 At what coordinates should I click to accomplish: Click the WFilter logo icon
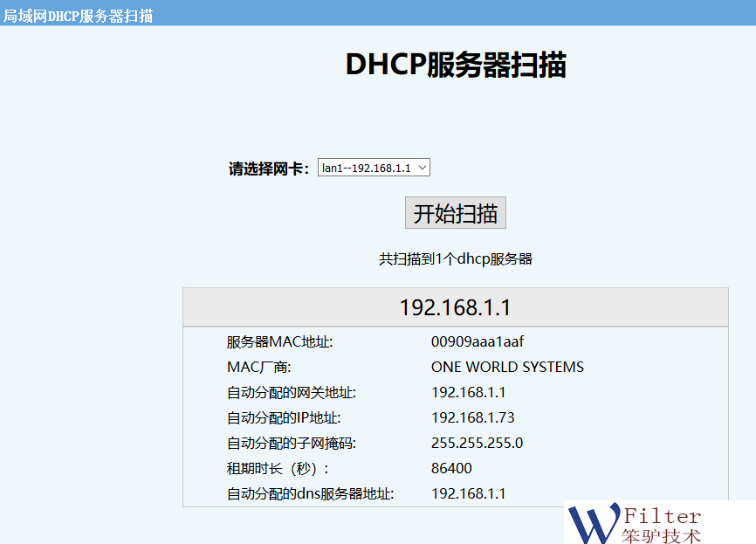[x=594, y=524]
